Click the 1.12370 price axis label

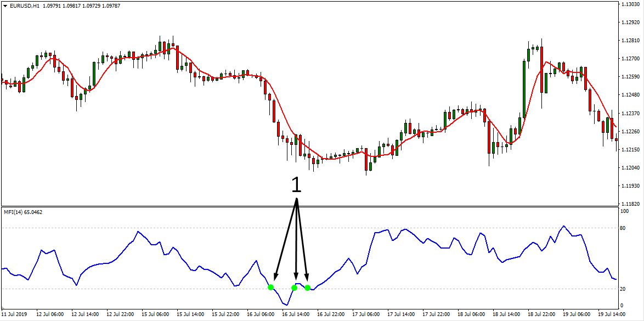click(x=630, y=113)
